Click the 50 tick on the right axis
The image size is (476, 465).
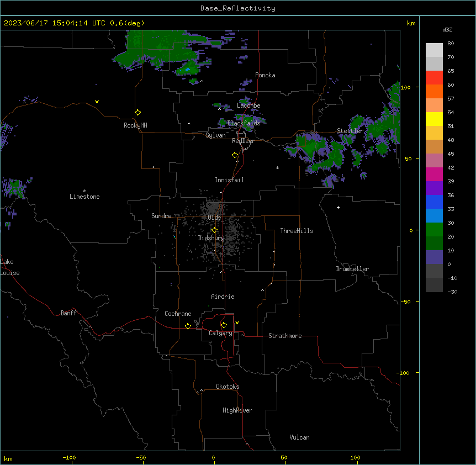coord(408,158)
